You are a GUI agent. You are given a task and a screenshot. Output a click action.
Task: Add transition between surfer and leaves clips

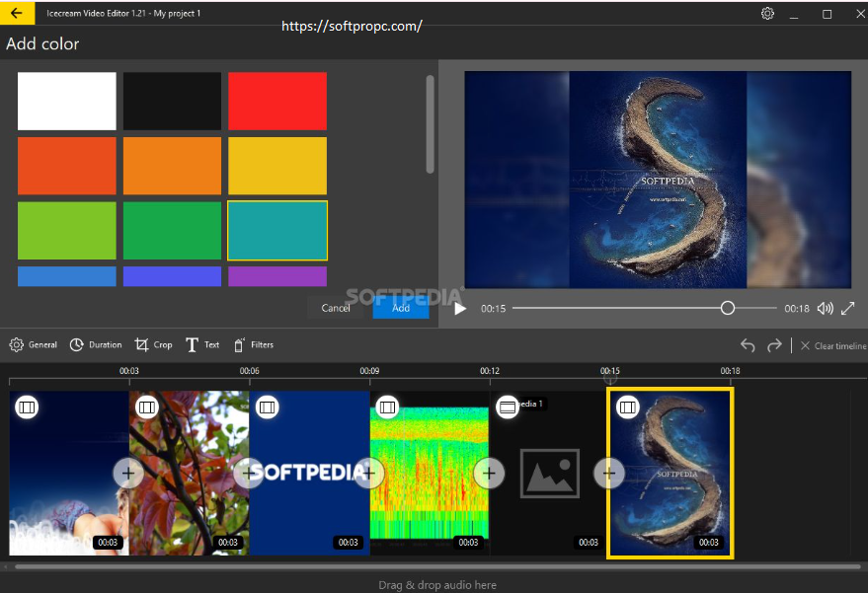tap(127, 473)
